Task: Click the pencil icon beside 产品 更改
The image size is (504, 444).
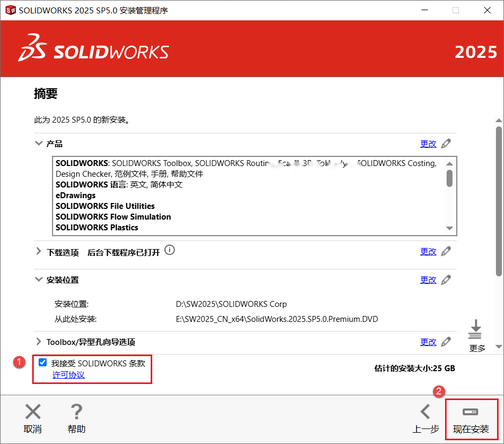Action: click(446, 144)
